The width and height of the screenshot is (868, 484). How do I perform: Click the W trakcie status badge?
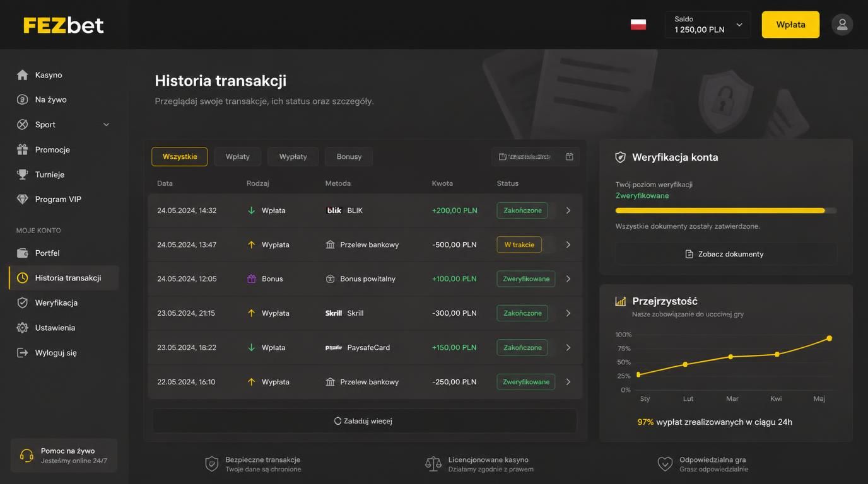(x=519, y=245)
